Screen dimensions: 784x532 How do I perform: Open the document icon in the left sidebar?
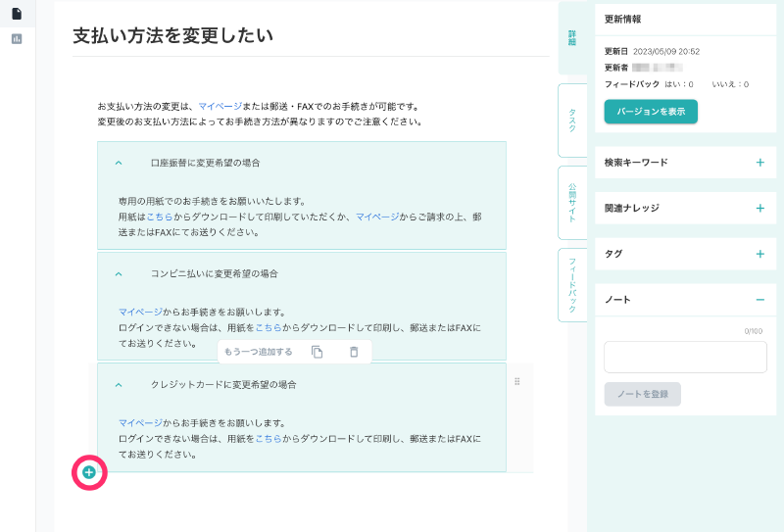point(17,14)
